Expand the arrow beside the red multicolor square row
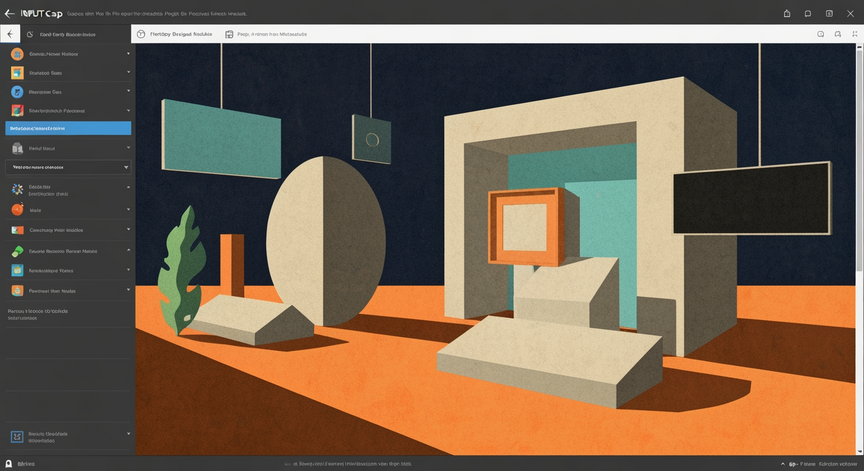 click(x=128, y=110)
